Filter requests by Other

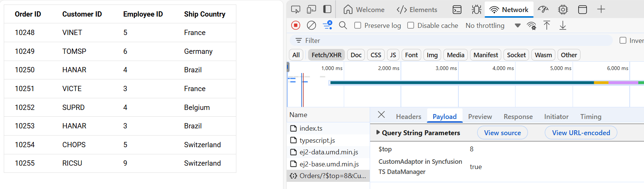pyautogui.click(x=569, y=55)
